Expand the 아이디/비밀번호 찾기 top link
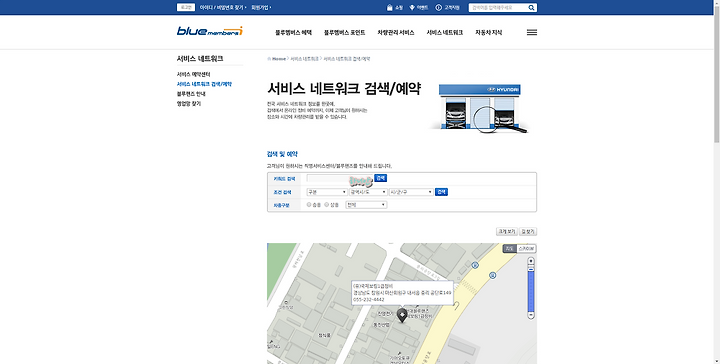Screen dimensions: 720x364 223,7
